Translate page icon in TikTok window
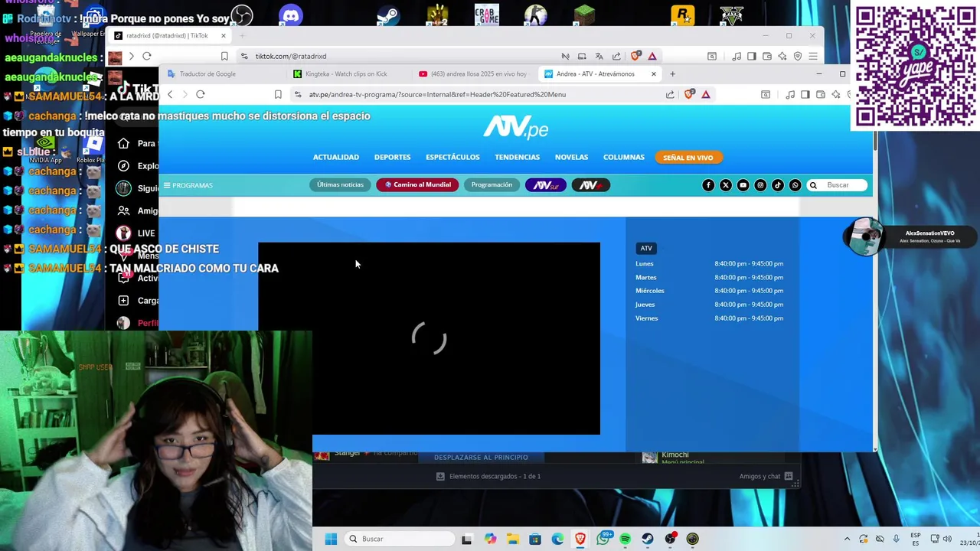980x551 pixels. pos(599,56)
